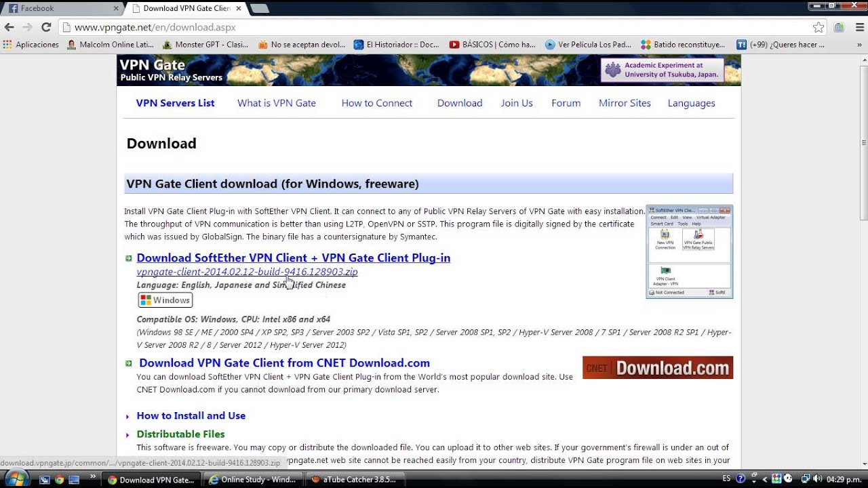Open the How to Connect menu item
Screen dimensions: 868x488
pos(377,103)
